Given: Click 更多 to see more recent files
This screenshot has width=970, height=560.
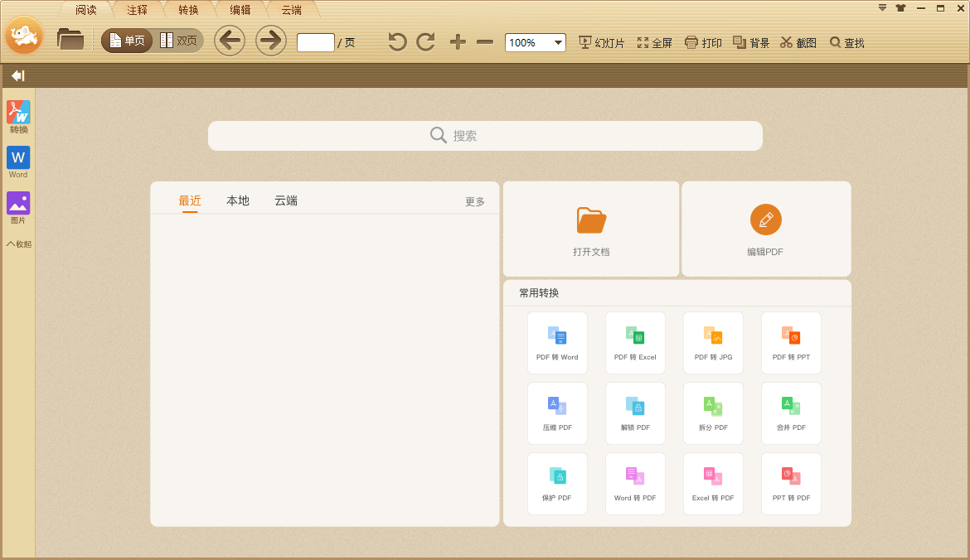Looking at the screenshot, I should click(x=474, y=200).
